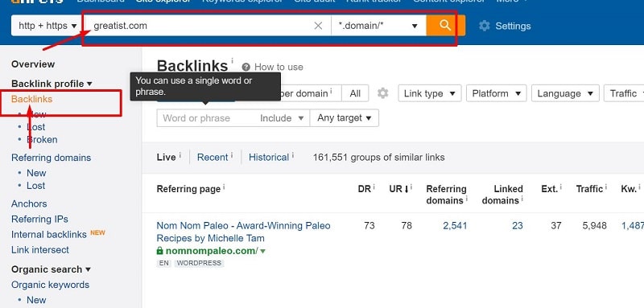Screen dimensions: 644x308
Task: Collapse the Backlink profile section
Action: 52,84
